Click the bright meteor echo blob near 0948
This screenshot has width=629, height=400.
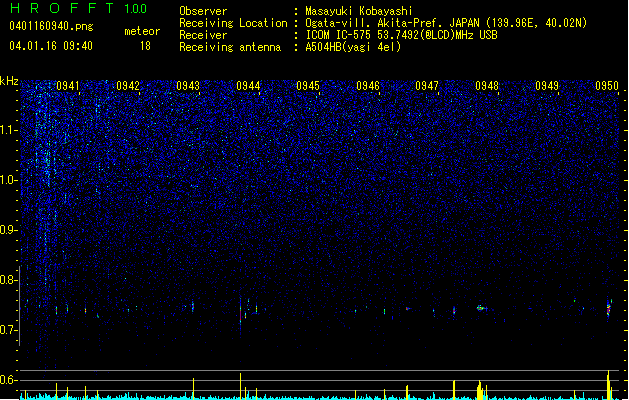[x=481, y=308]
